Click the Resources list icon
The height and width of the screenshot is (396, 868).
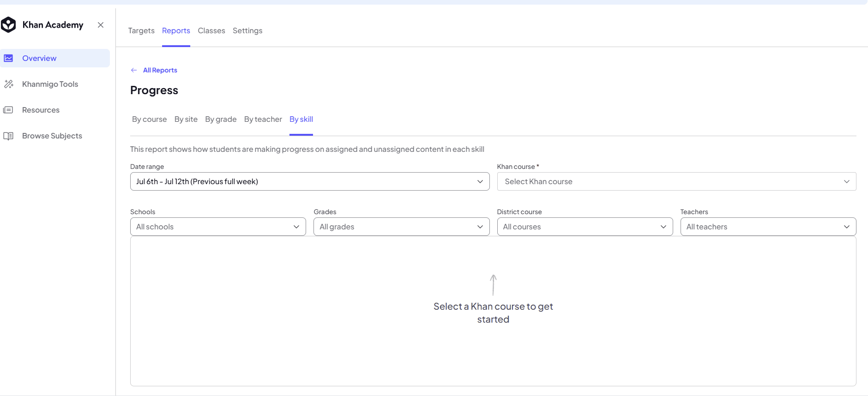coord(8,110)
